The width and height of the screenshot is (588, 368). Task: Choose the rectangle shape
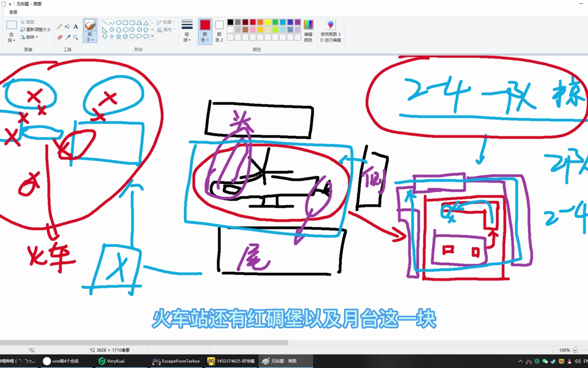click(125, 23)
